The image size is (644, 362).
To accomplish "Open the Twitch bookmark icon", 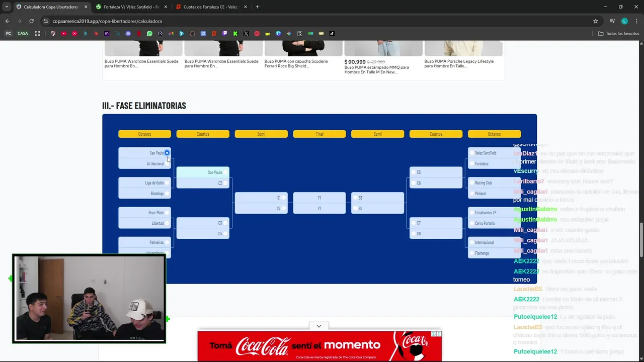I will coord(224,34).
